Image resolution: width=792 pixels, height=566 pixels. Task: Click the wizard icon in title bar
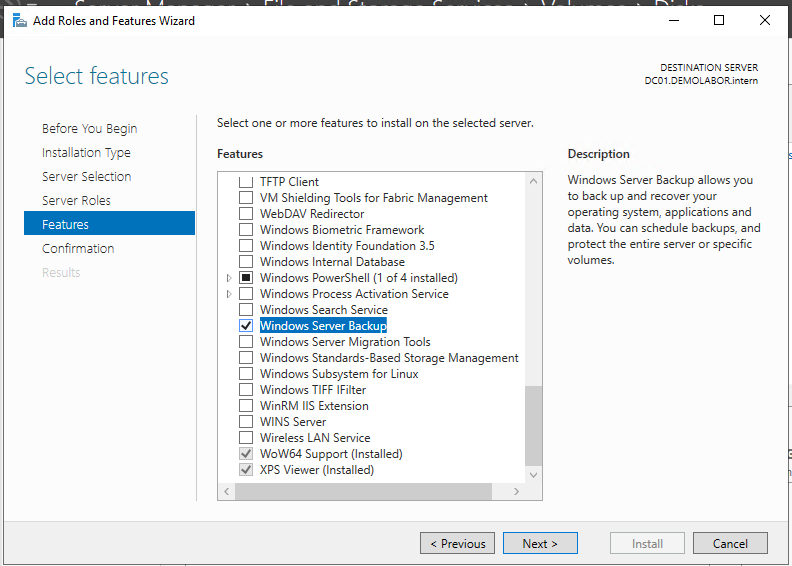(x=20, y=21)
